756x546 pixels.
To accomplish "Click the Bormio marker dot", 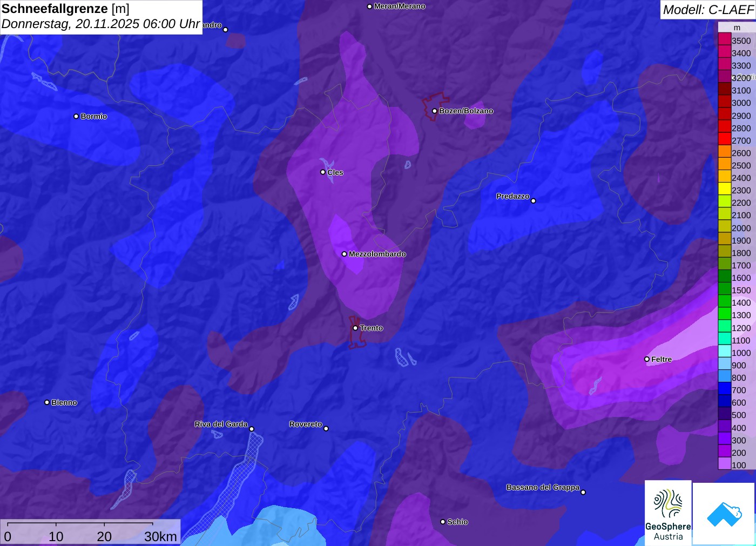I will coord(76,116).
